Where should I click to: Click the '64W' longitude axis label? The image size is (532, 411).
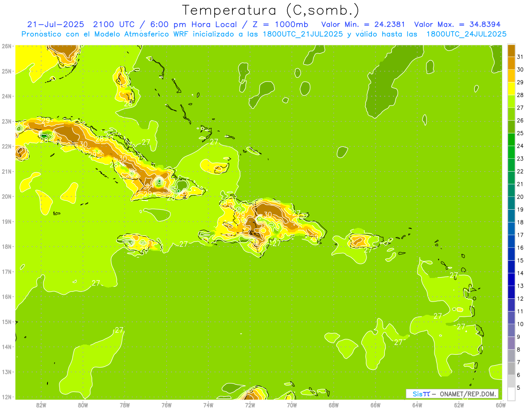(x=417, y=405)
